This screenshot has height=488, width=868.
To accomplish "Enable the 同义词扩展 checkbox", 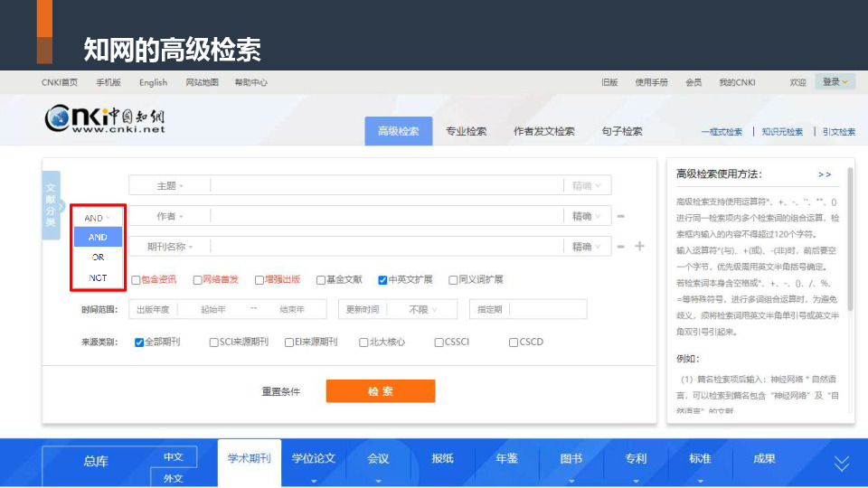I will 453,280.
